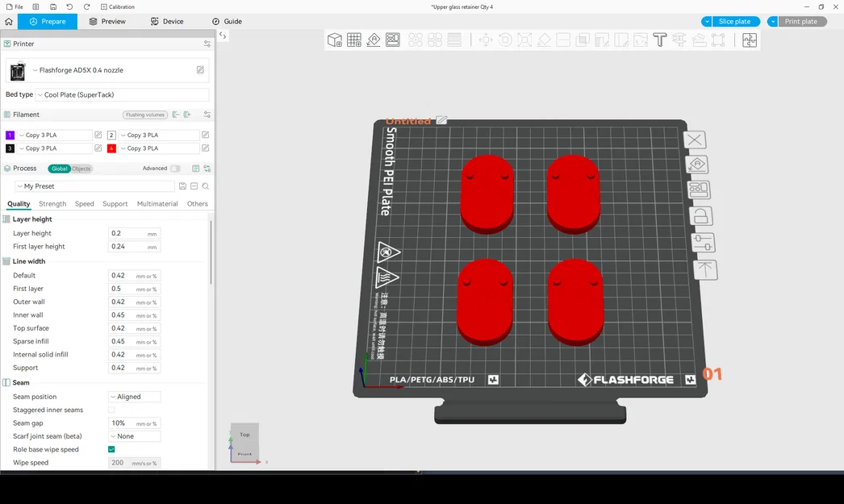Select the Cut tool icon

click(x=563, y=40)
